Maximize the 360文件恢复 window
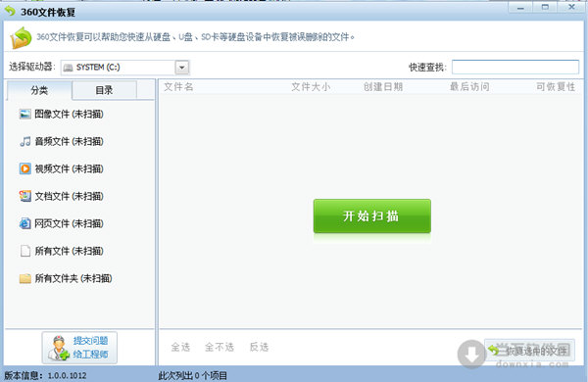This screenshot has width=588, height=382. point(545,7)
